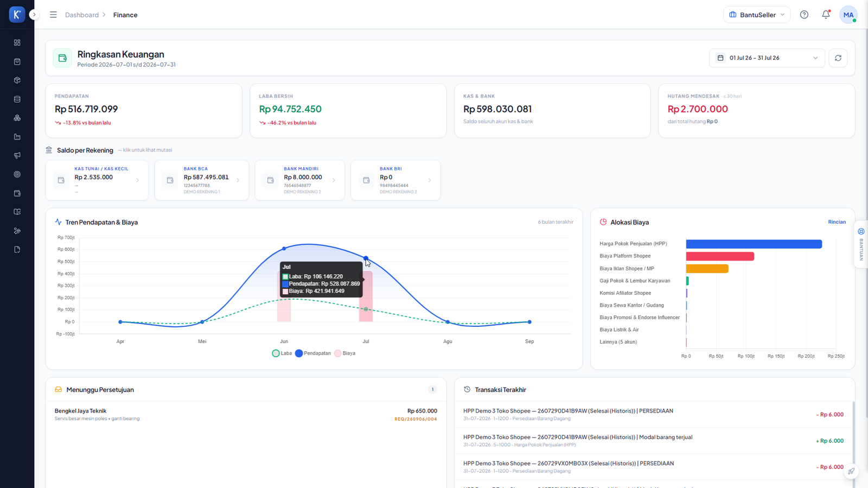Open Bank BCA account mutations
Viewport: 868px width, 488px height.
202,180
